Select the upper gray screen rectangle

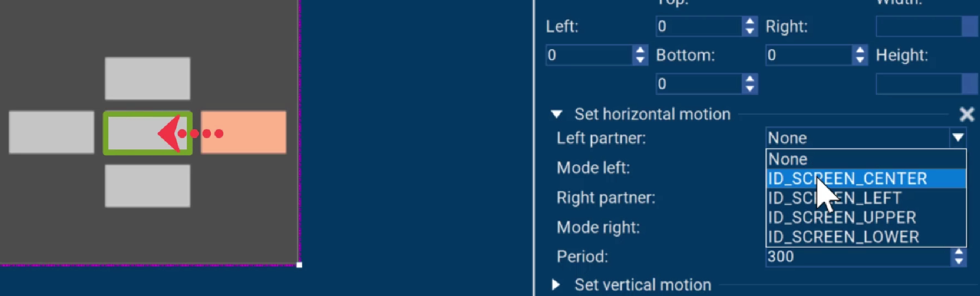[x=148, y=78]
